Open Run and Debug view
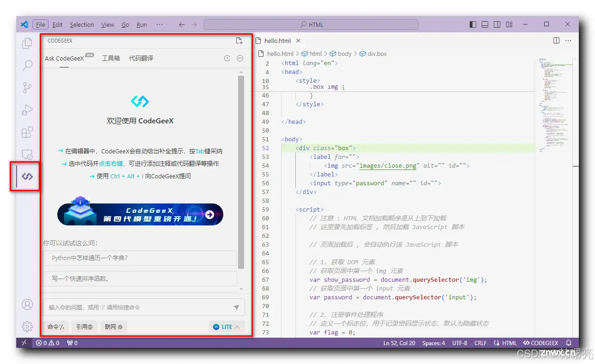The image size is (595, 364). click(x=27, y=110)
